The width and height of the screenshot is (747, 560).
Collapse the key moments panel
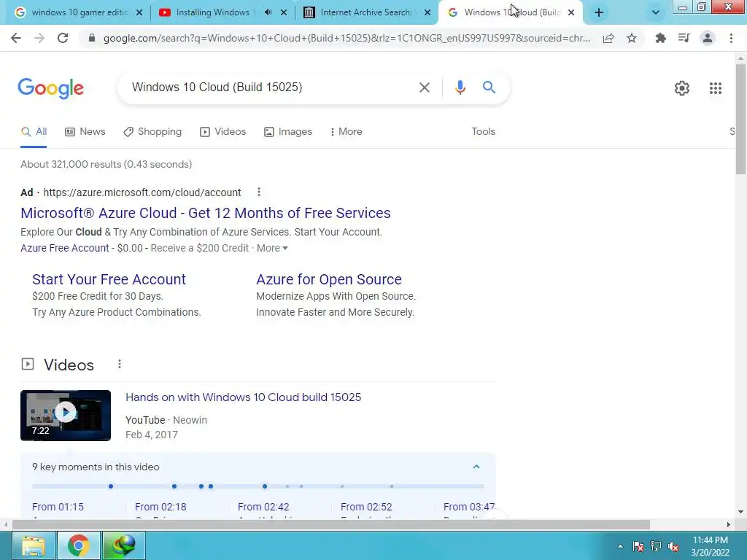[476, 467]
